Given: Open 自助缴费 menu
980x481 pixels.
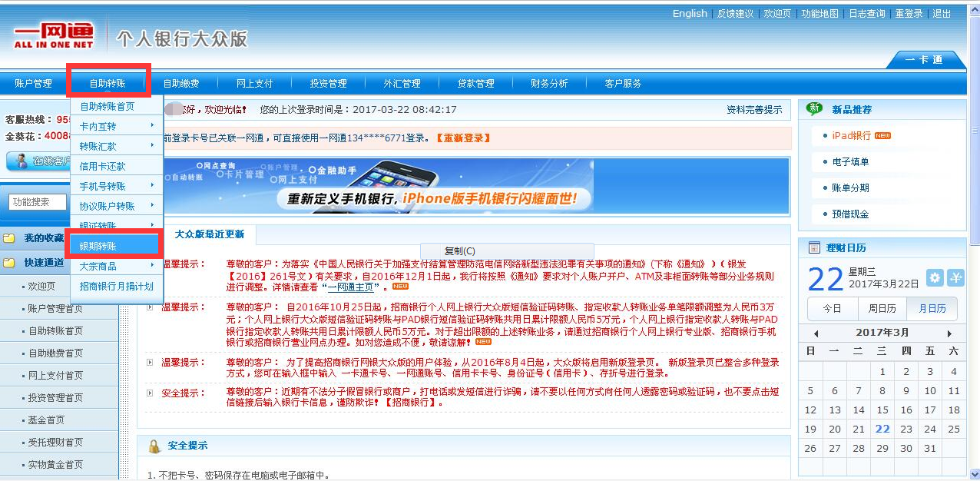Looking at the screenshot, I should (x=181, y=83).
